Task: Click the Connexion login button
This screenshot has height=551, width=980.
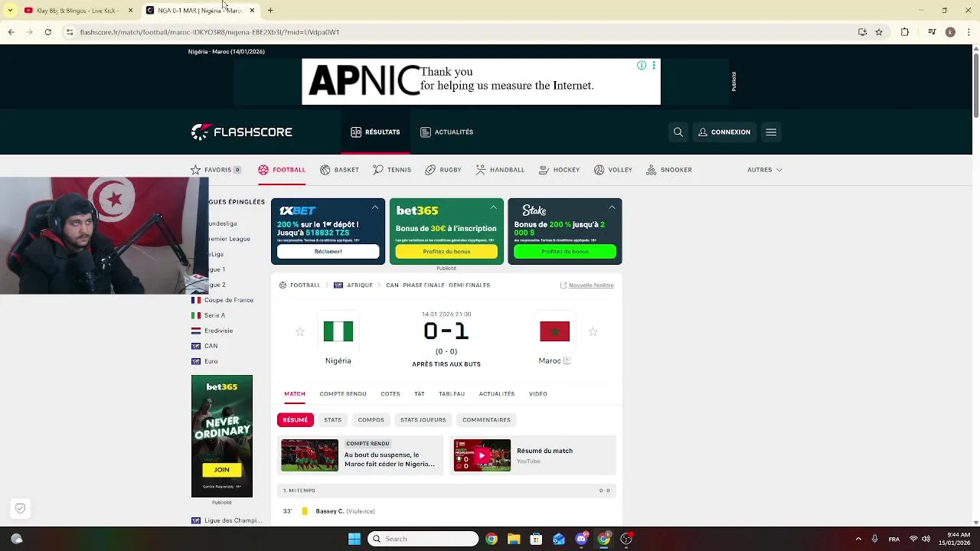Action: (724, 132)
